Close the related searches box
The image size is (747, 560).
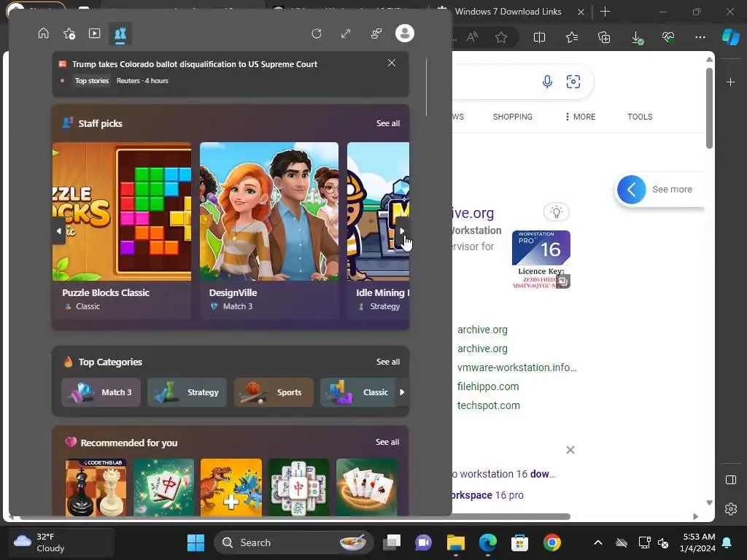(570, 450)
